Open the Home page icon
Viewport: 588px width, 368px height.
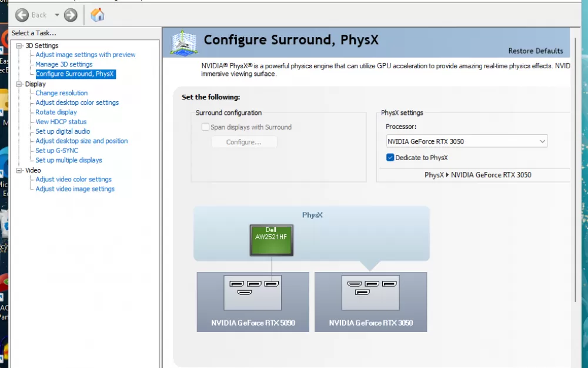click(x=98, y=15)
